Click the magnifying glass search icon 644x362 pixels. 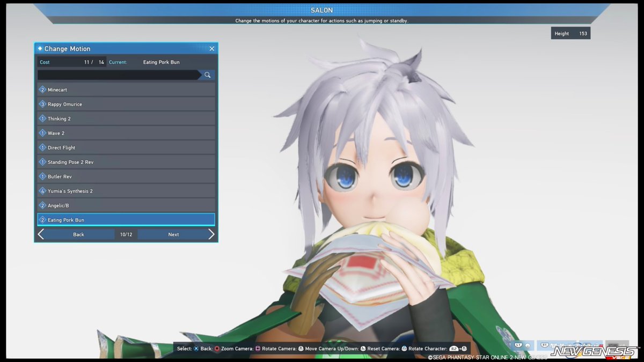pyautogui.click(x=207, y=75)
